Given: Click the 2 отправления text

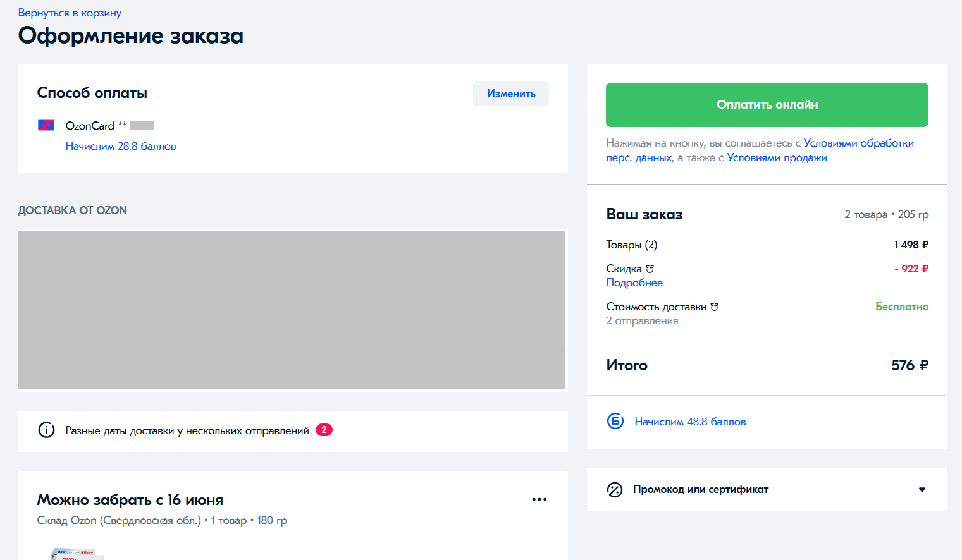Looking at the screenshot, I should pos(642,320).
